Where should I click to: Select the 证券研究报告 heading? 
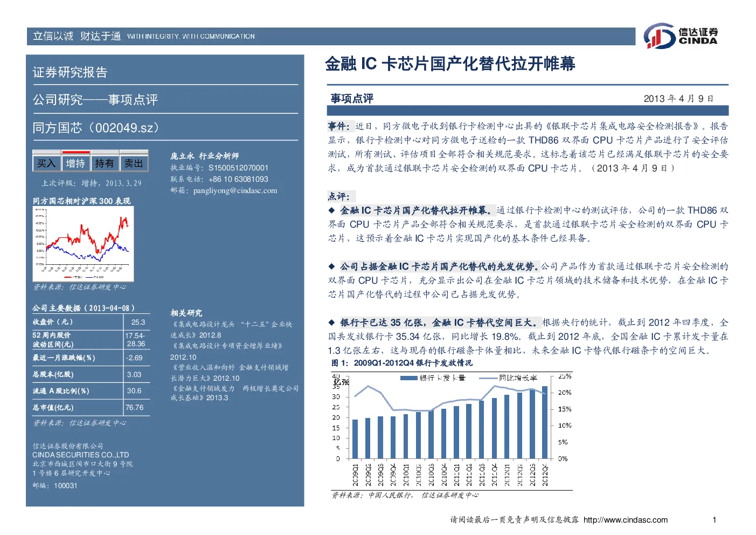(x=70, y=72)
